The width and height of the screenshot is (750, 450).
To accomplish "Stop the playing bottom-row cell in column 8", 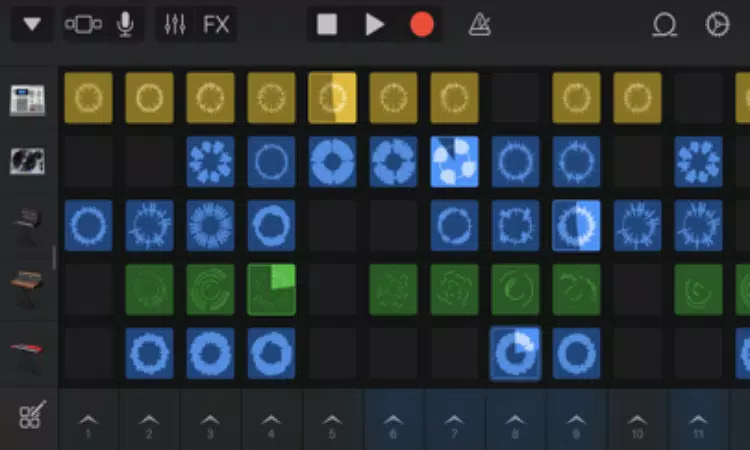I will point(515,354).
